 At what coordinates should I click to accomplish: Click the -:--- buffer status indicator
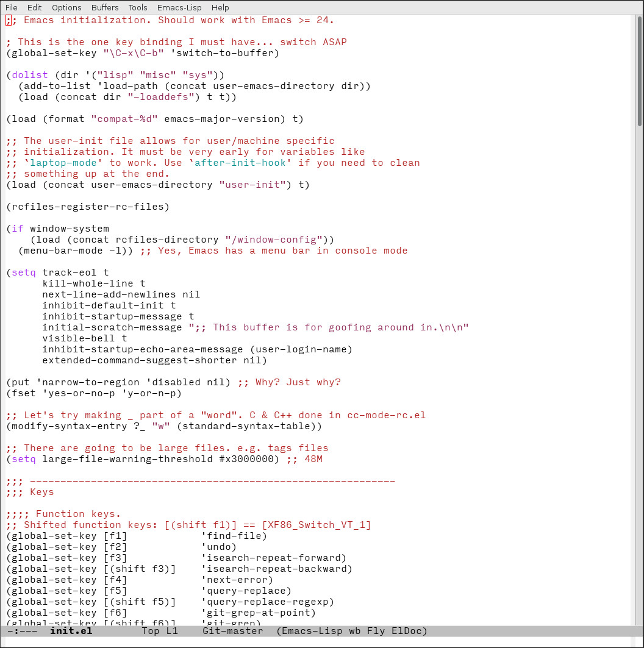[23, 631]
